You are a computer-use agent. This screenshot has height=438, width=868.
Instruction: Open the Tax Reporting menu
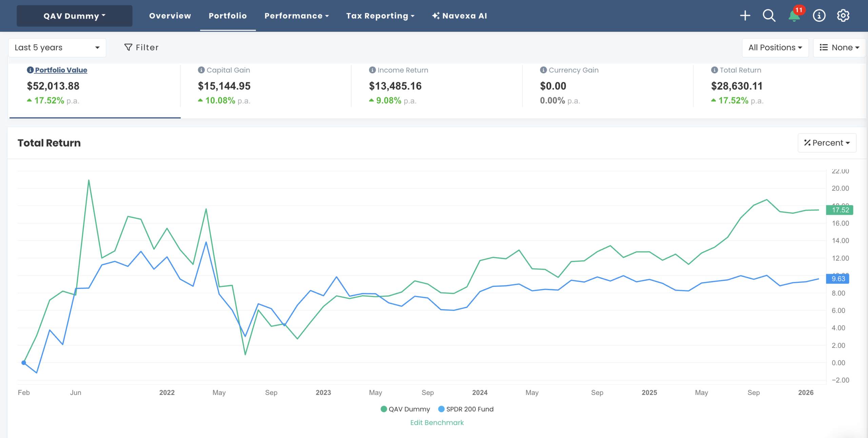click(380, 16)
